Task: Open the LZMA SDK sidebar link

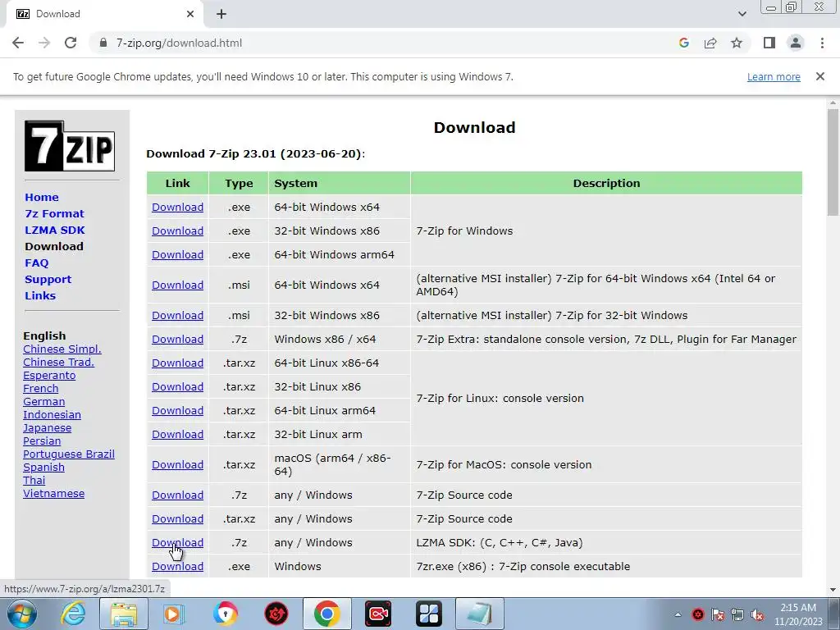Action: click(55, 230)
